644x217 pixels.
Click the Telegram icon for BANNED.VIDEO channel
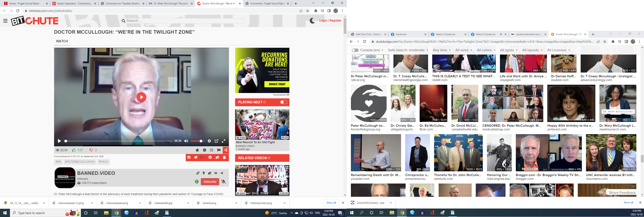(222, 173)
